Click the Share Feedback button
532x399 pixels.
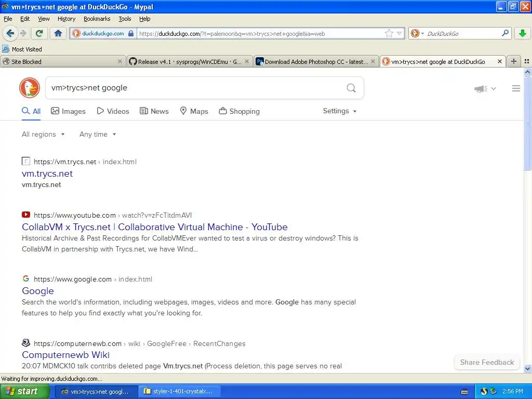coord(487,362)
